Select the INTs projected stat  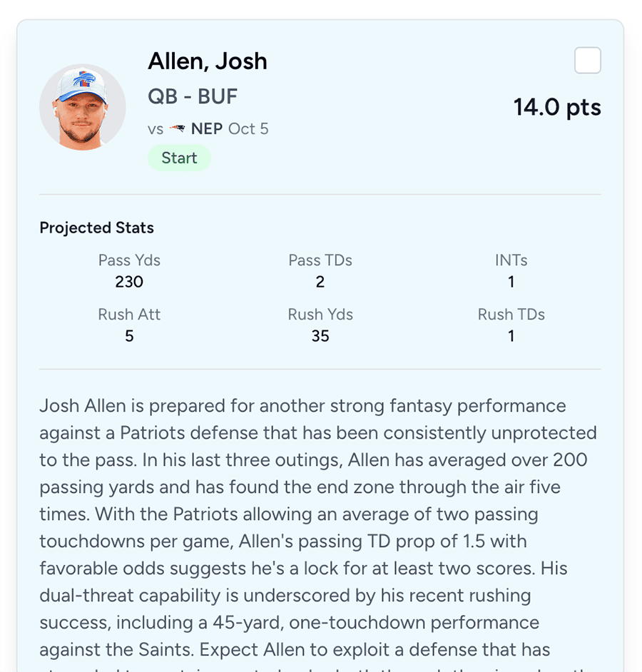coord(511,282)
